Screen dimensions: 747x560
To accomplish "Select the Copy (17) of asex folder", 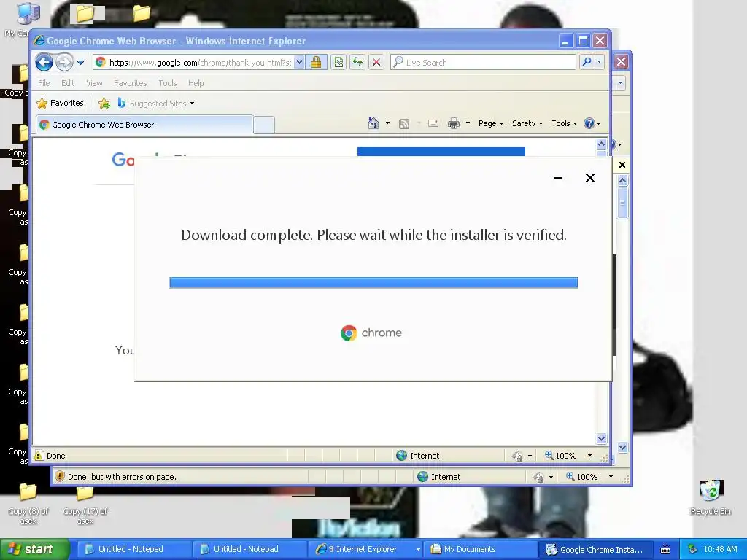I will [x=85, y=506].
